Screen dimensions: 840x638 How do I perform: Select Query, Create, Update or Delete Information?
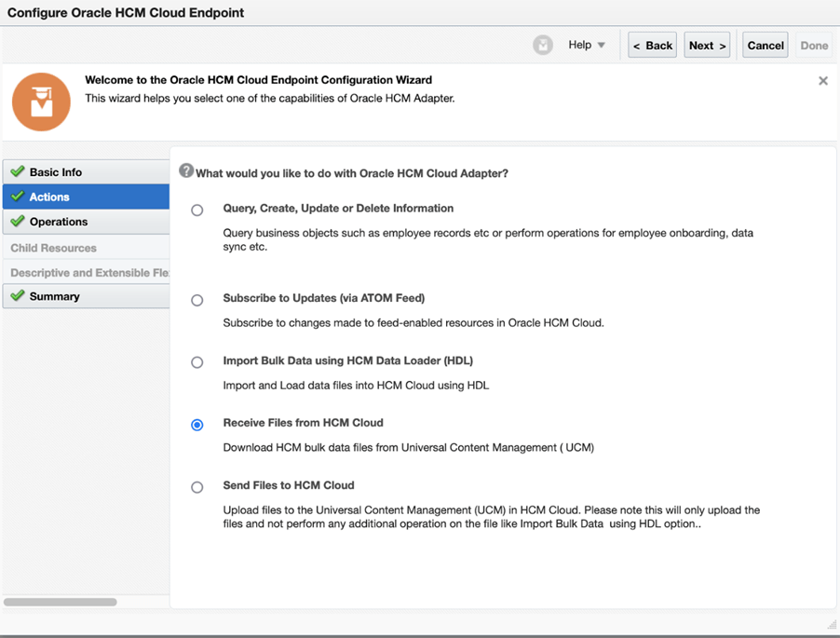pos(197,210)
